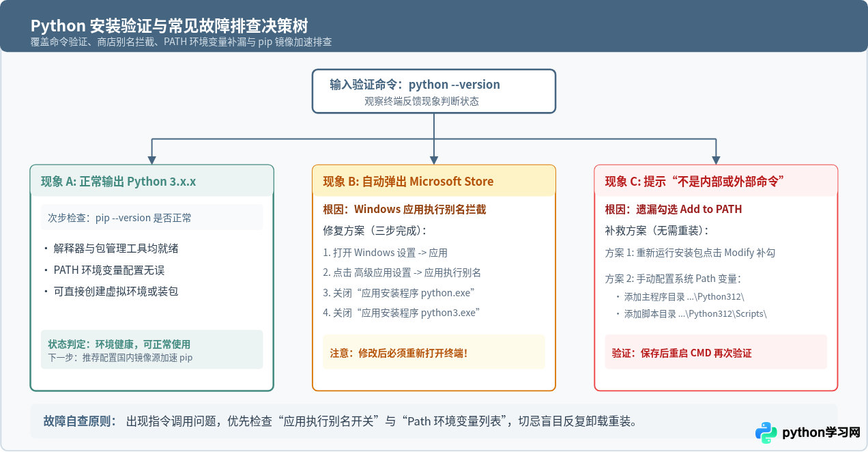Click '根因: 遗漏勾选 Add to PATH'
This screenshot has width=868, height=452.
[x=674, y=209]
